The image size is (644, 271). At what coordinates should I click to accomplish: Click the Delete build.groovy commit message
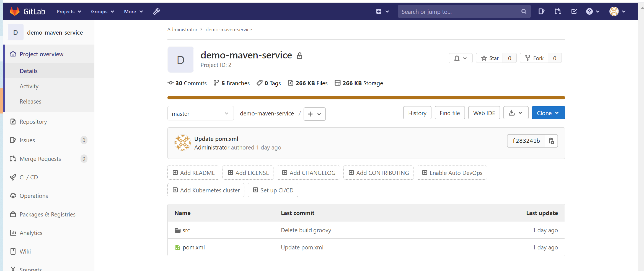[306, 230]
